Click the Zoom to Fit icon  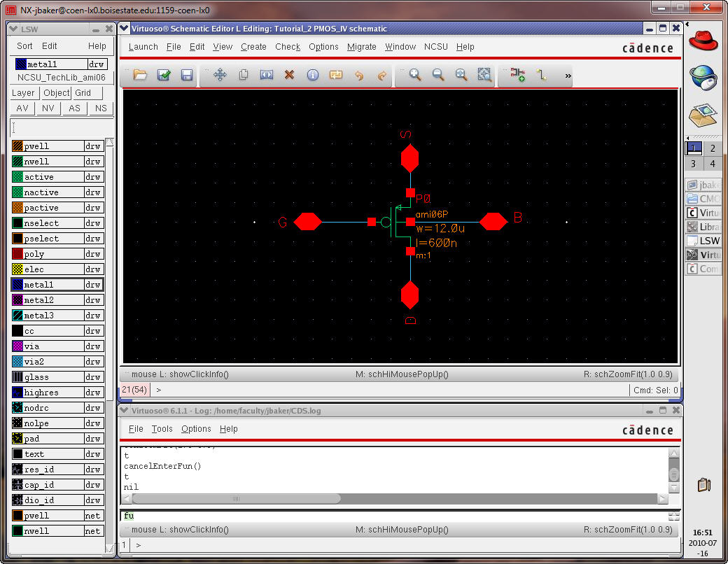tap(484, 75)
